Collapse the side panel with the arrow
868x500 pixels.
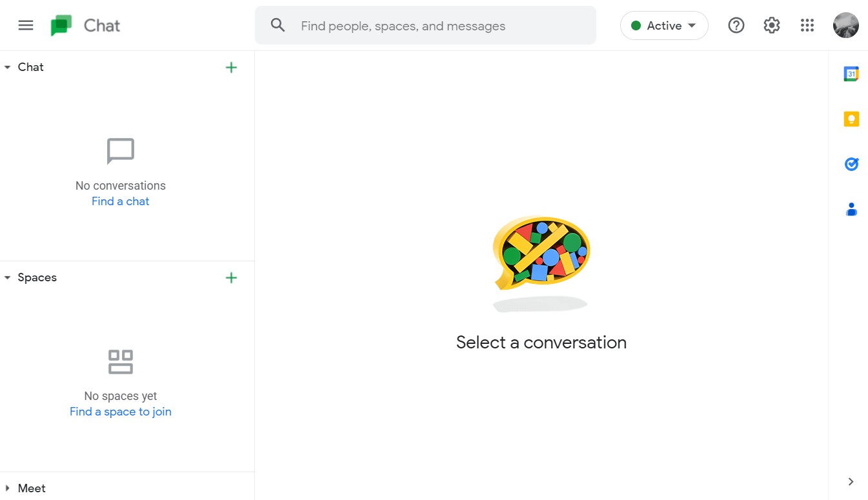click(x=850, y=481)
